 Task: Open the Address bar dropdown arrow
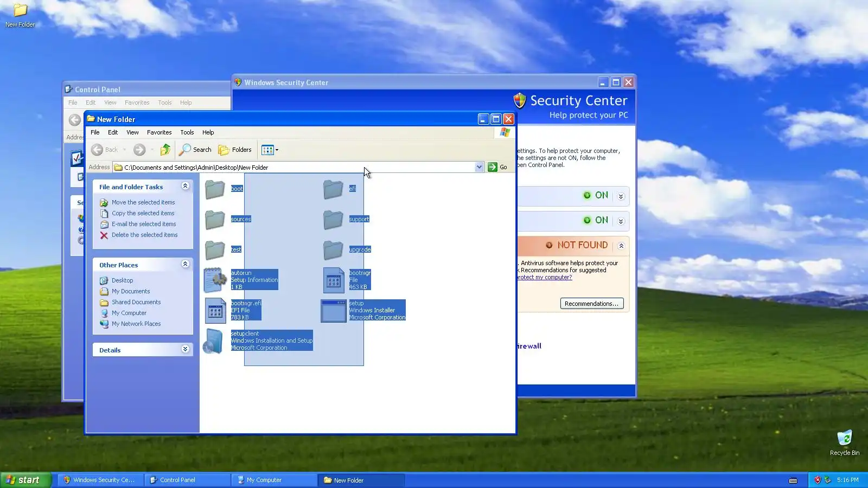(x=479, y=167)
